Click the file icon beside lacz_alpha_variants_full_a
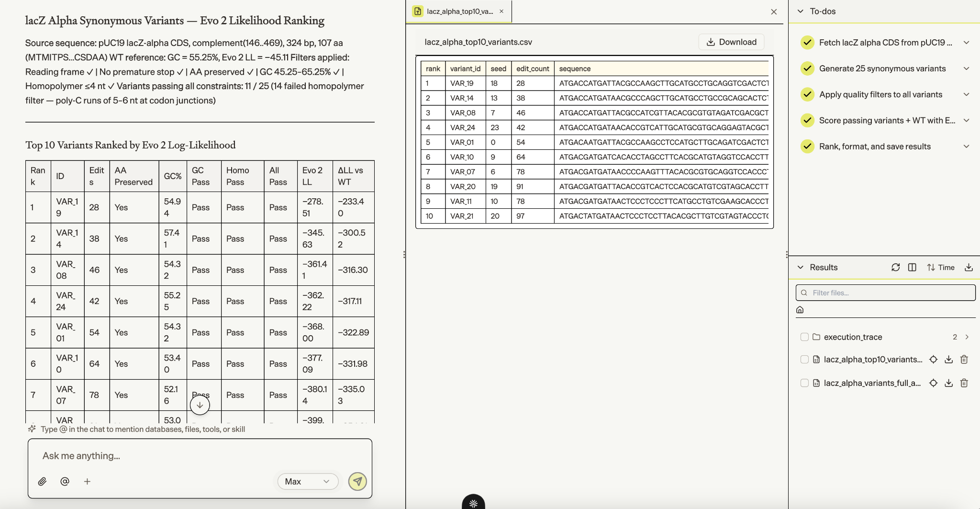The image size is (980, 509). click(816, 383)
